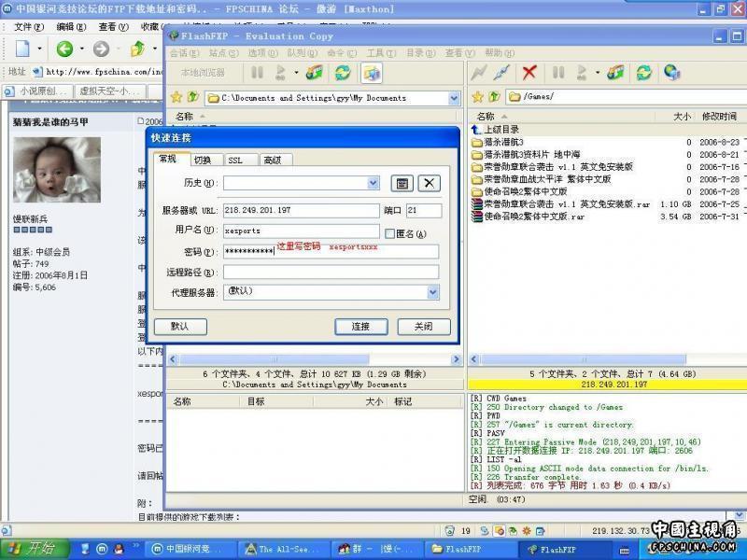Viewport: 747px width, 560px height.
Task: Open dropdown arrow beside remote transfer icon
Action: click(x=597, y=73)
